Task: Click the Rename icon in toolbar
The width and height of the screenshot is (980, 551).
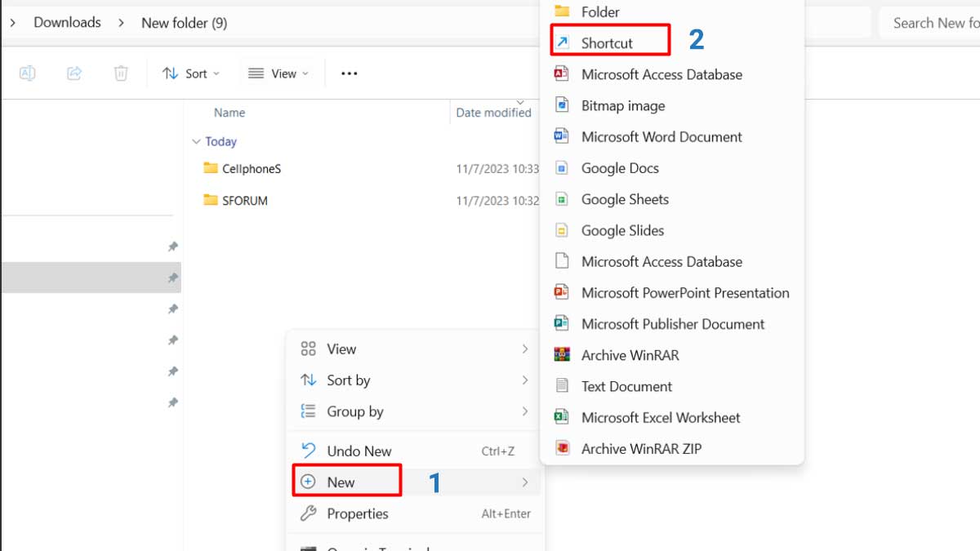Action: [x=27, y=73]
